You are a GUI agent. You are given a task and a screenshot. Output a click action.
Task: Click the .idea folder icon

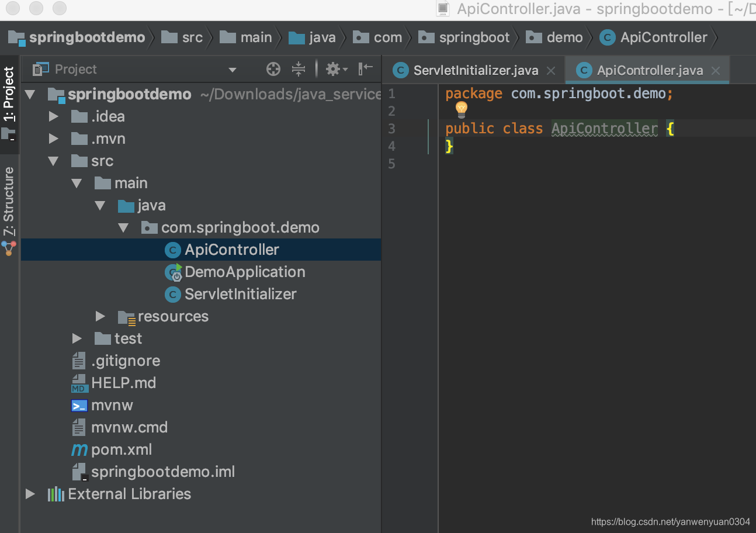click(x=79, y=117)
